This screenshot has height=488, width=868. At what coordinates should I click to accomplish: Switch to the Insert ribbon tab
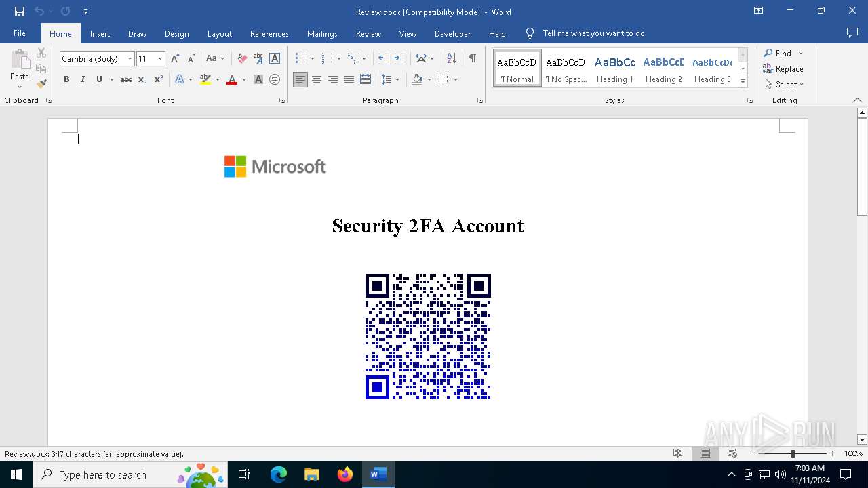(x=100, y=33)
